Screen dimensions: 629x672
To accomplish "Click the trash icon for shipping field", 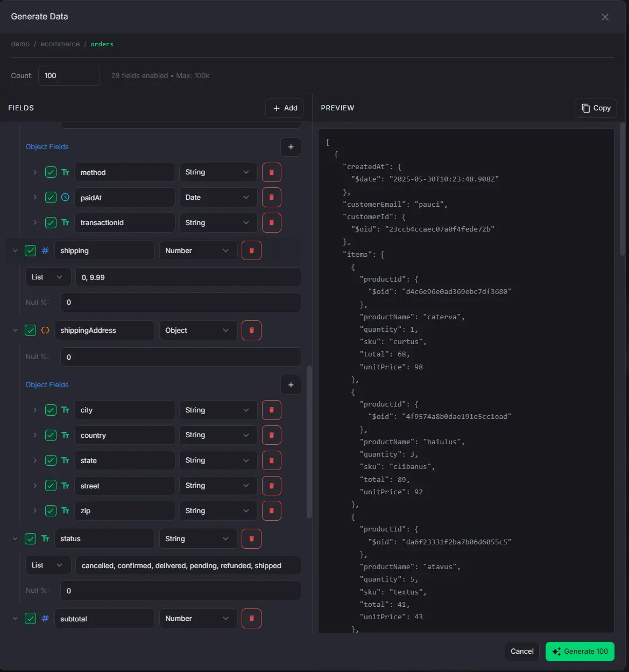I will click(x=251, y=250).
